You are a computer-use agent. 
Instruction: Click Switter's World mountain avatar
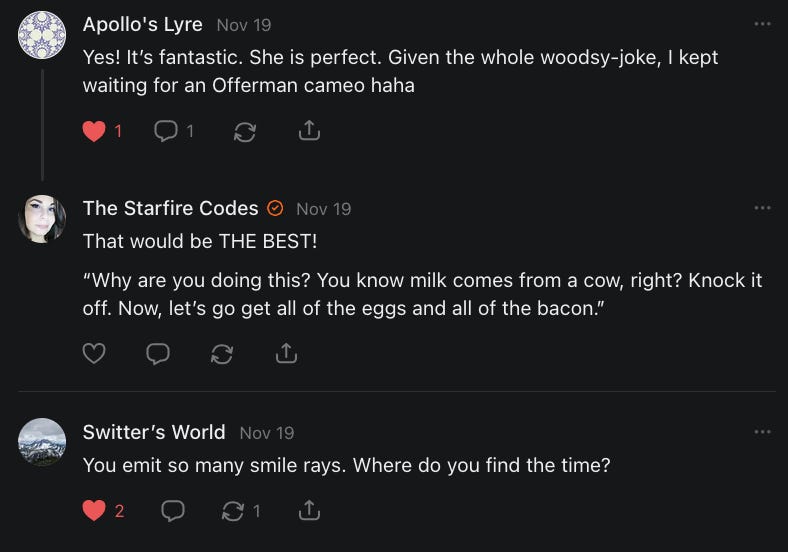(x=42, y=441)
